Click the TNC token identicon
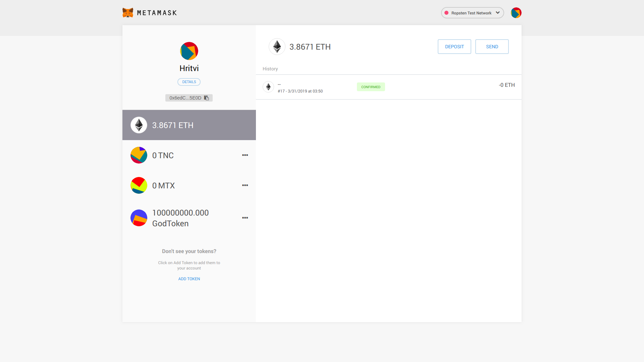The image size is (644, 362). 139,155
